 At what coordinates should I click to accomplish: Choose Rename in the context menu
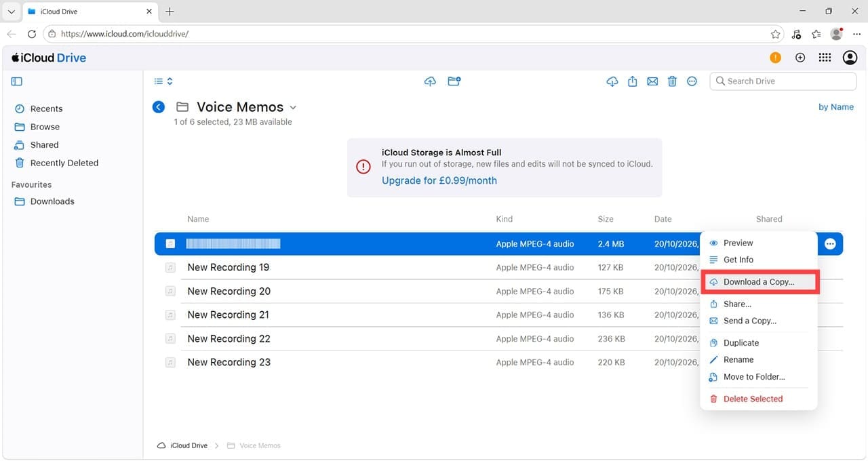pos(738,360)
